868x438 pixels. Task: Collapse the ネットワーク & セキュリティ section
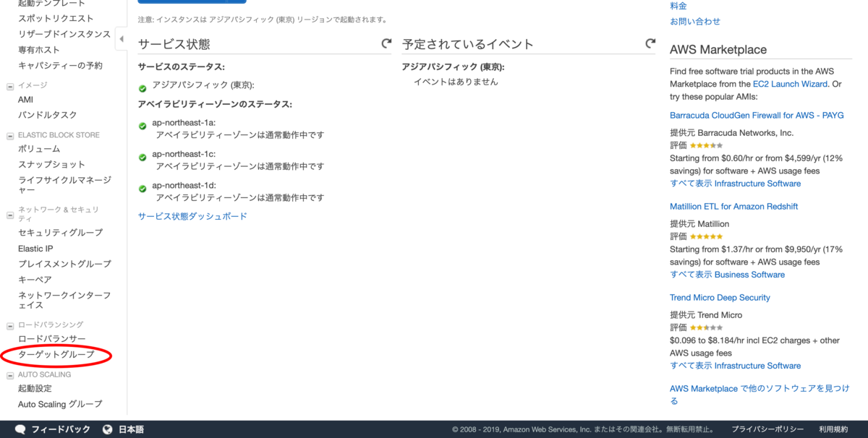10,215
